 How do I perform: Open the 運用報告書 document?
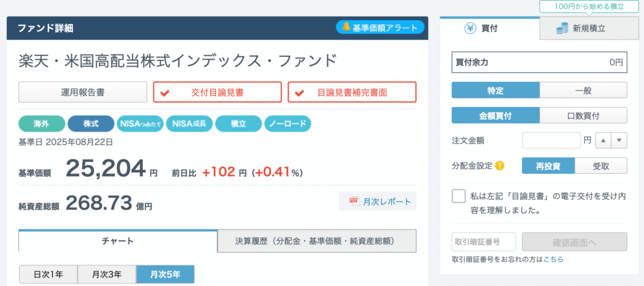click(82, 92)
